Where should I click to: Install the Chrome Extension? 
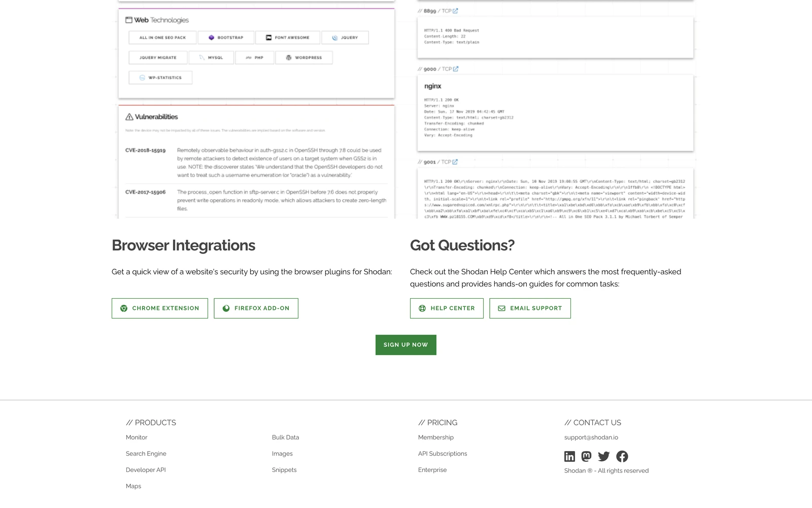tap(160, 308)
